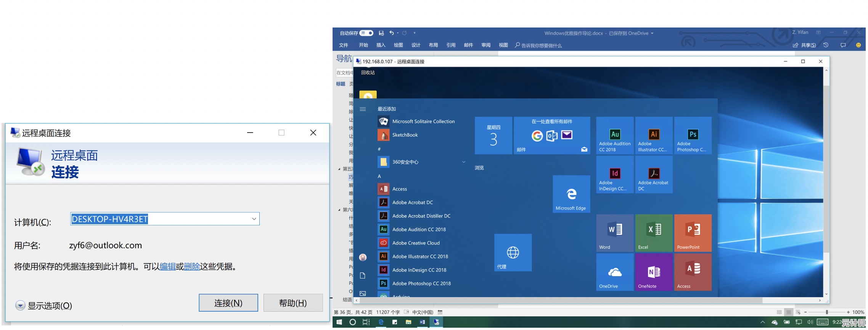This screenshot has width=868, height=330.
Task: Click the Help (帮助) button in dialog
Action: (x=293, y=303)
